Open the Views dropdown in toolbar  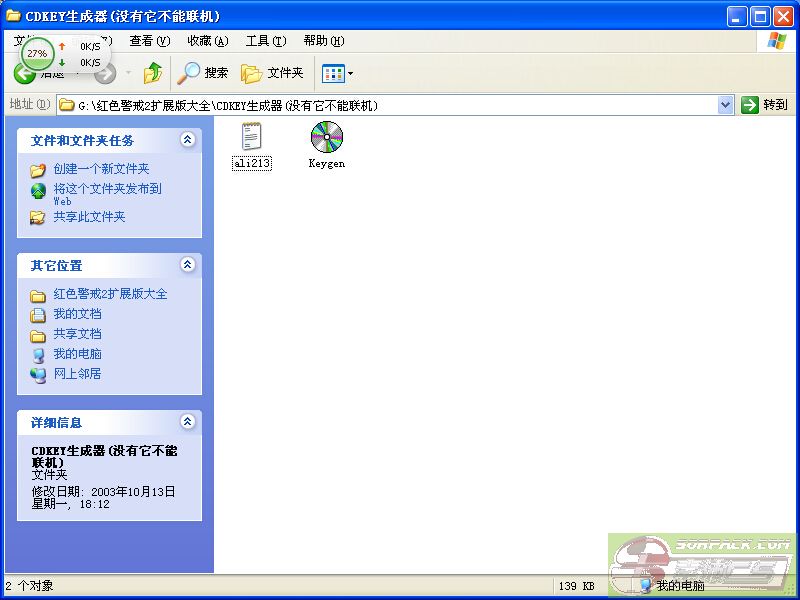(x=337, y=73)
